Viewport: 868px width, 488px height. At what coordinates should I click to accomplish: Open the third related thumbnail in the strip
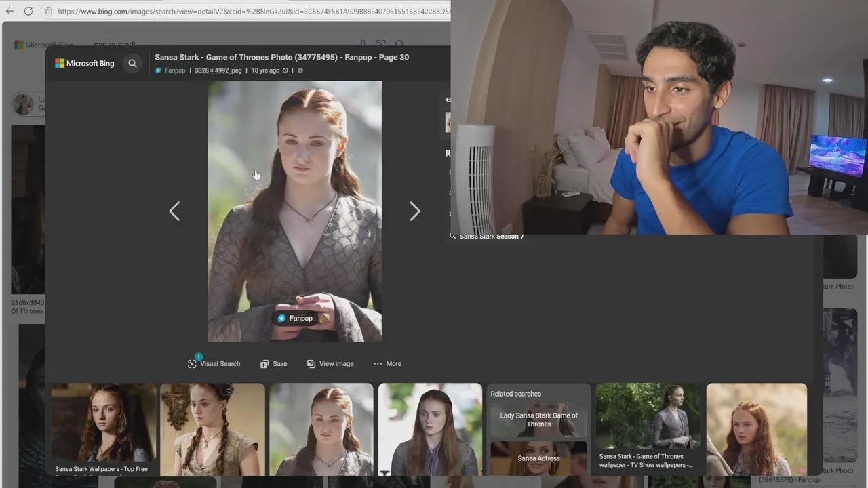pos(321,429)
